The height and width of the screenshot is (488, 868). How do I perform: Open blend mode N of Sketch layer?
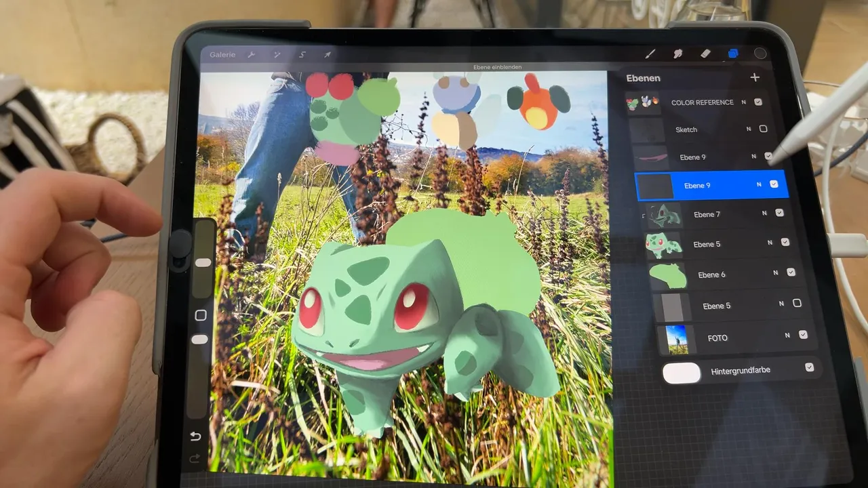click(749, 129)
